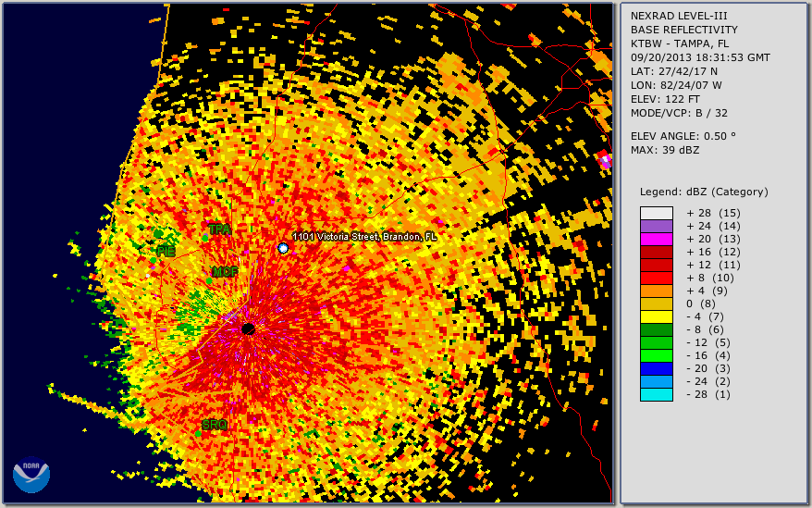Select the TPA airport label
The height and width of the screenshot is (508, 812).
click(219, 229)
